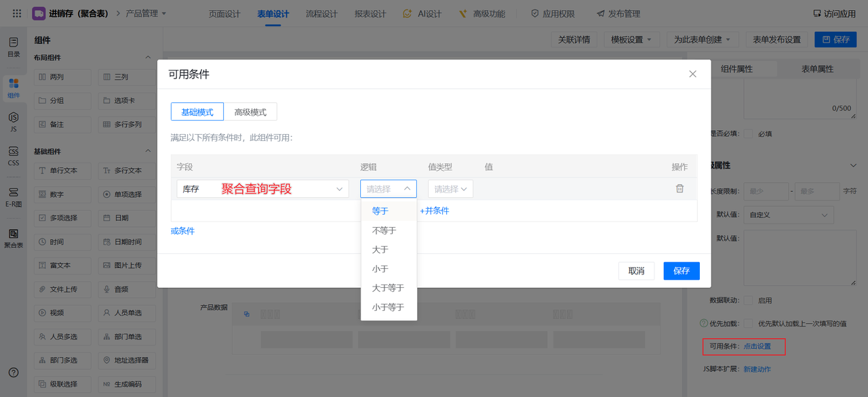The image size is (868, 397).
Task: Open the JS sidebar panel
Action: point(14,122)
